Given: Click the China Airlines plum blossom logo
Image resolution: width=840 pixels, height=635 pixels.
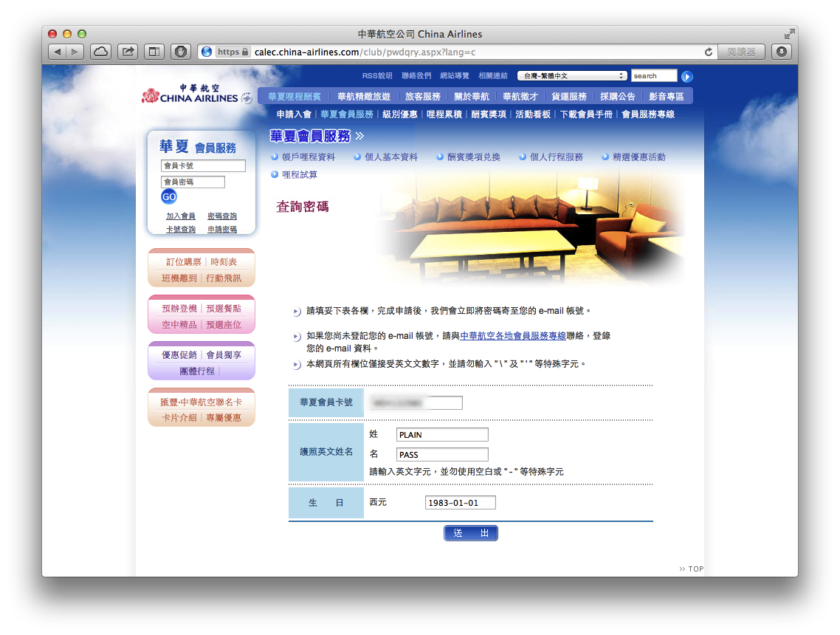Looking at the screenshot, I should click(x=151, y=95).
